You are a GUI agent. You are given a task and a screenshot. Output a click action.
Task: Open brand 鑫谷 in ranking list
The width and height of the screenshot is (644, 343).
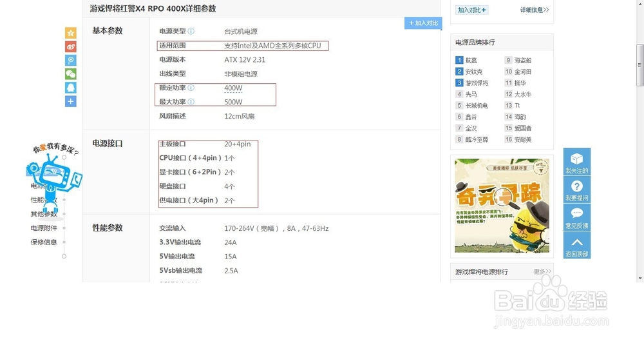471,117
